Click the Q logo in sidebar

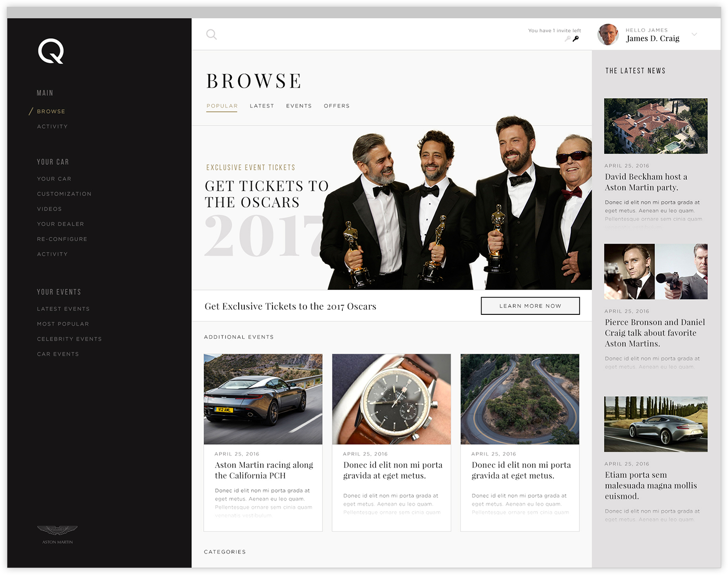[51, 52]
